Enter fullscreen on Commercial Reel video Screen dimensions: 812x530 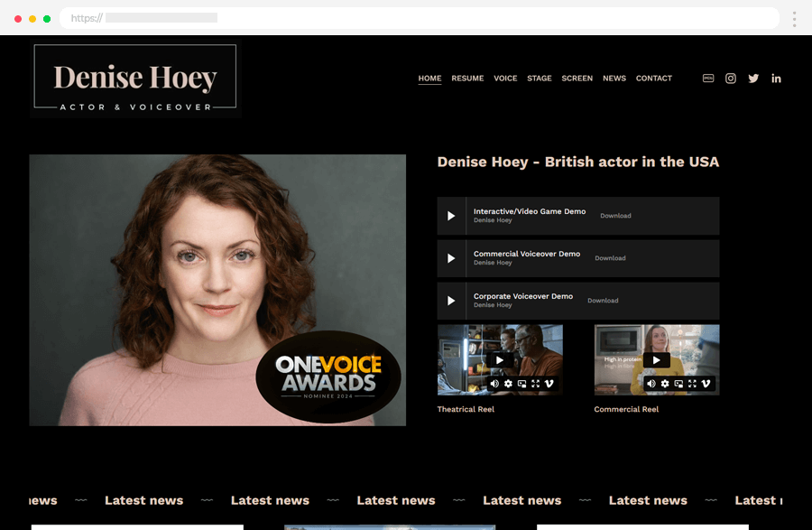pos(692,384)
